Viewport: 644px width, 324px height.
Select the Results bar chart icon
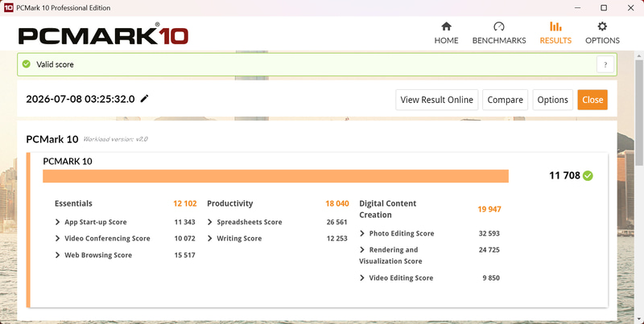pyautogui.click(x=555, y=27)
